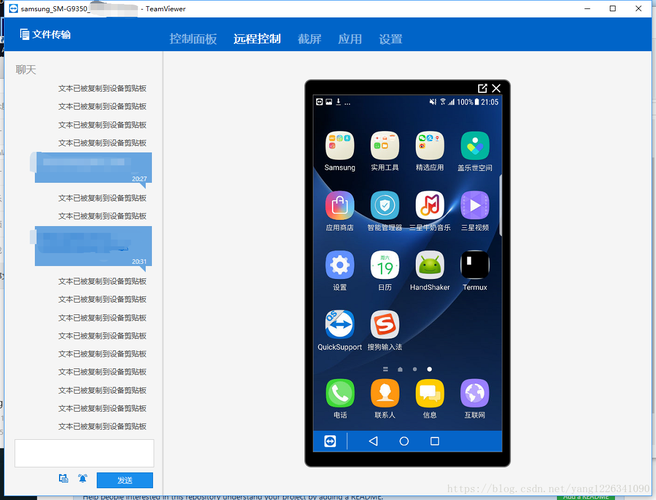
Task: Click the nudge bell icon below chat
Action: (83, 478)
